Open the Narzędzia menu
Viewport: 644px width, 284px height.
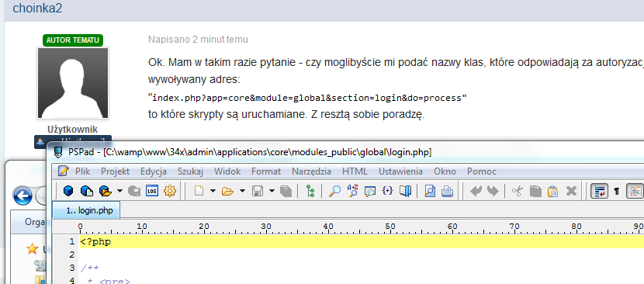pos(311,171)
